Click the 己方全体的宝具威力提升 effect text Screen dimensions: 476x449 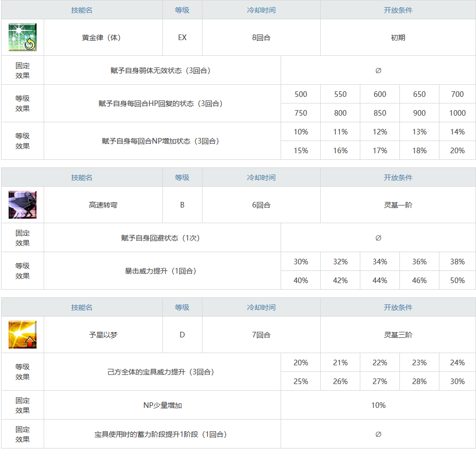[160, 372]
